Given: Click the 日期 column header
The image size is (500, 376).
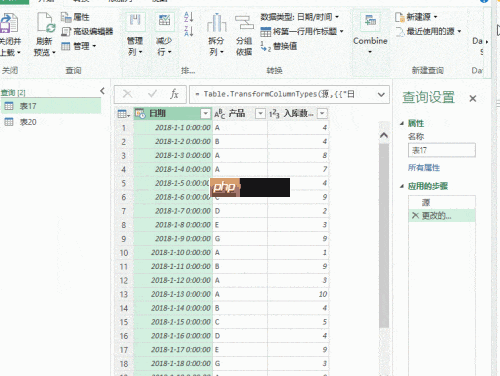Looking at the screenshot, I should (173, 114).
